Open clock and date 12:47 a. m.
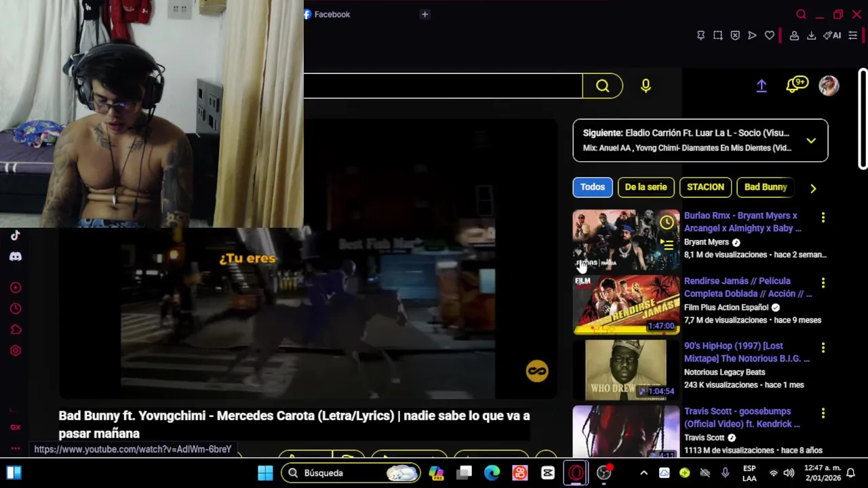The width and height of the screenshot is (868, 488). (x=822, y=473)
